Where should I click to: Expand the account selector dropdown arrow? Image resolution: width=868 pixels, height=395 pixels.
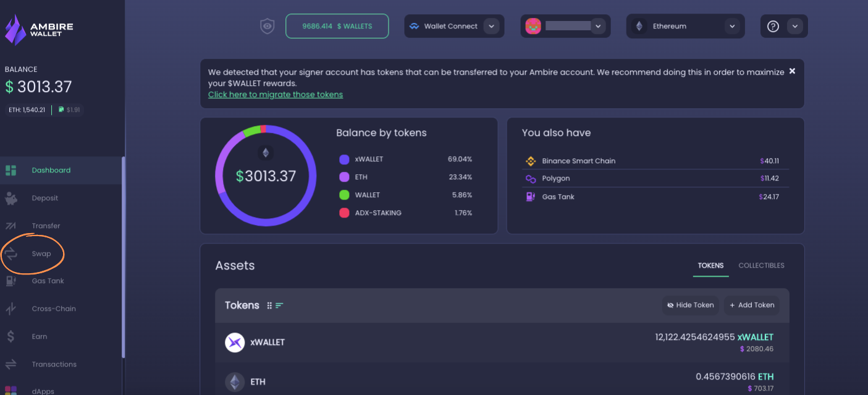tap(597, 26)
